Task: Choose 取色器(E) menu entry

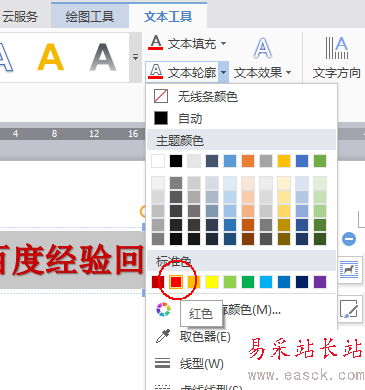Action: [x=205, y=337]
